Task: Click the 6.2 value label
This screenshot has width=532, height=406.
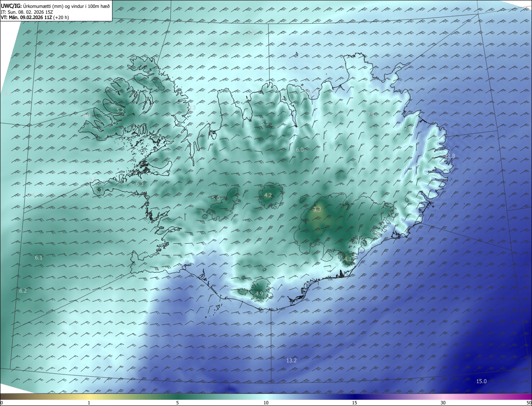Action: coord(23,291)
